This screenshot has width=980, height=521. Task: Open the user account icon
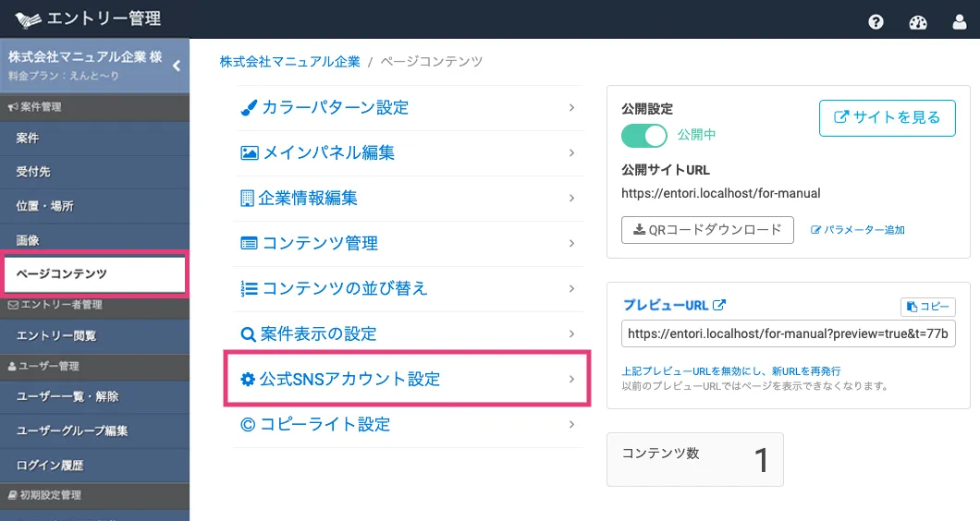pyautogui.click(x=960, y=22)
